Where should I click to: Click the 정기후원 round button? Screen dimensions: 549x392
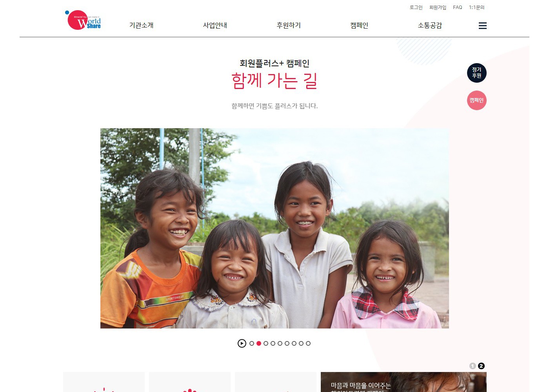point(476,73)
